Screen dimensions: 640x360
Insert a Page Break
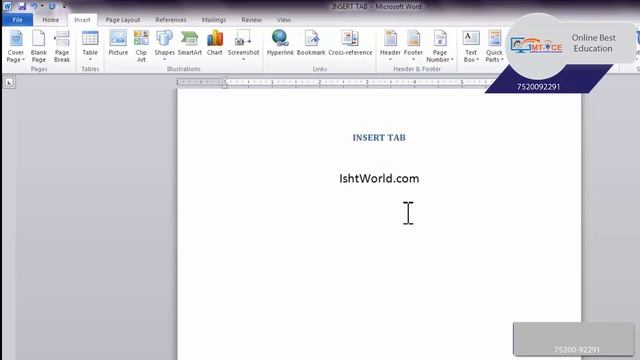coord(62,47)
